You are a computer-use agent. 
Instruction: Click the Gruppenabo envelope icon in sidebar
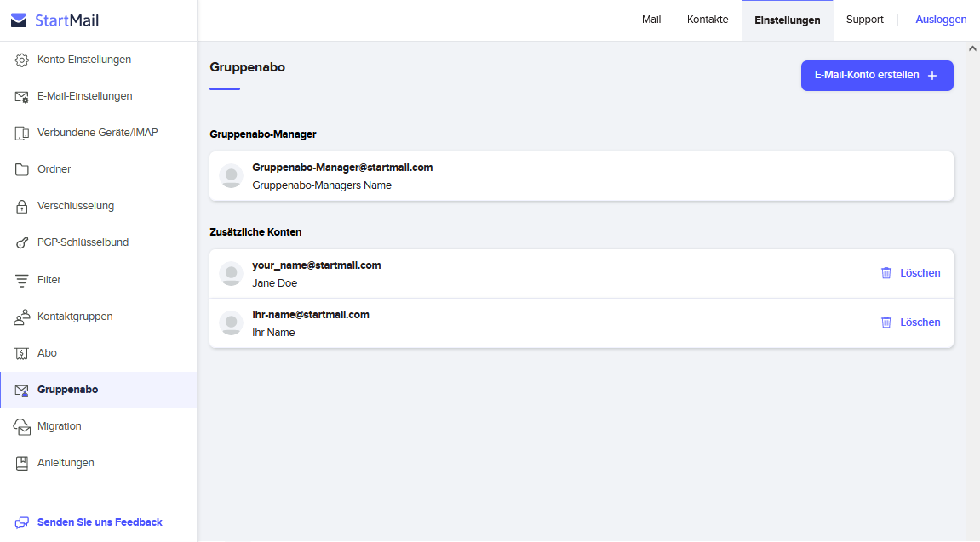22,391
